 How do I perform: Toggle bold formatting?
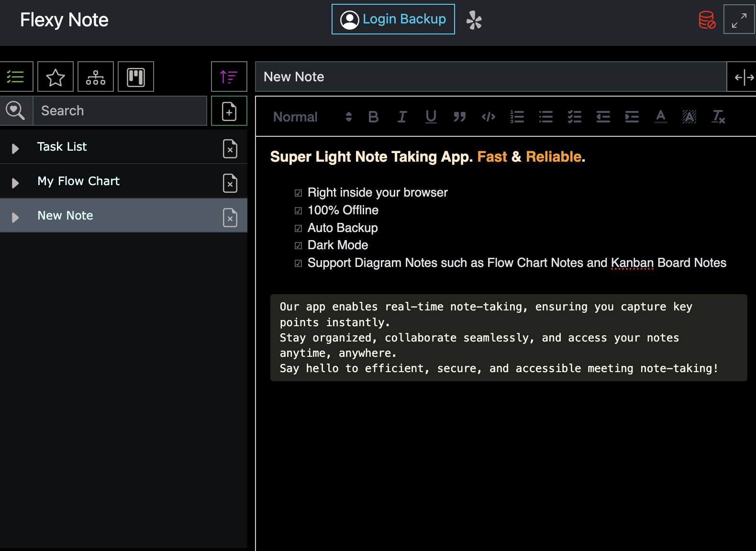point(374,117)
